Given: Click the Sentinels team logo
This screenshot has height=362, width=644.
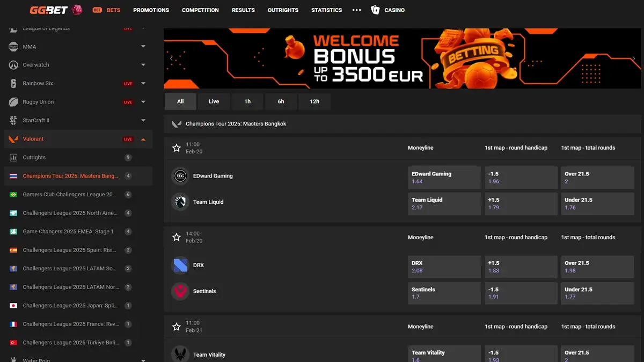Looking at the screenshot, I should [x=180, y=291].
